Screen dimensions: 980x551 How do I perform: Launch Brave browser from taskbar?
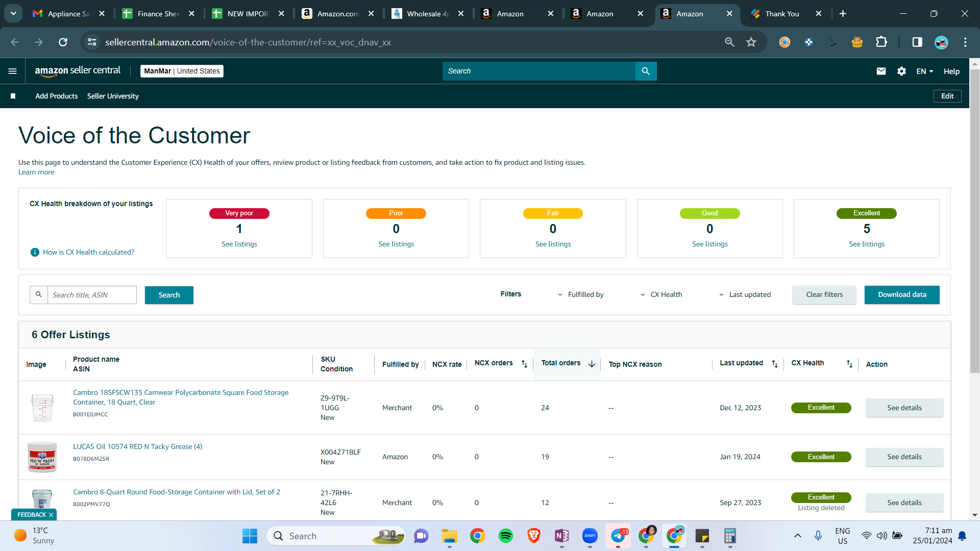[x=534, y=536]
